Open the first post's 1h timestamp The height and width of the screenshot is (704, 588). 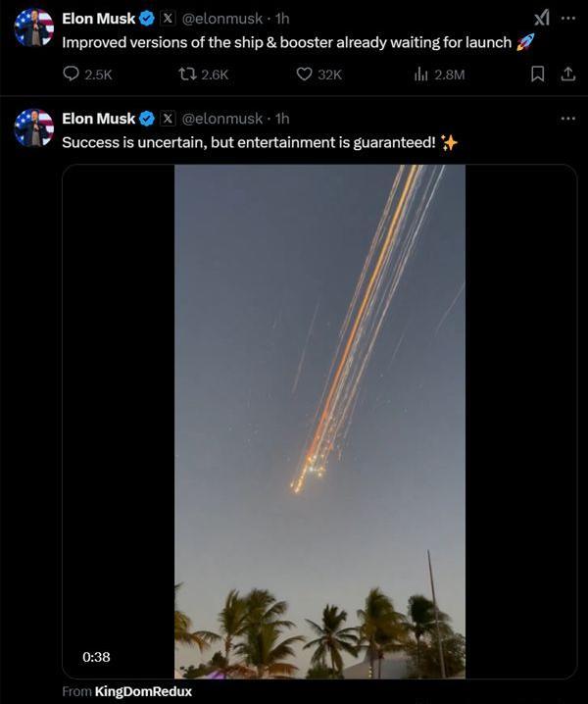[x=282, y=19]
